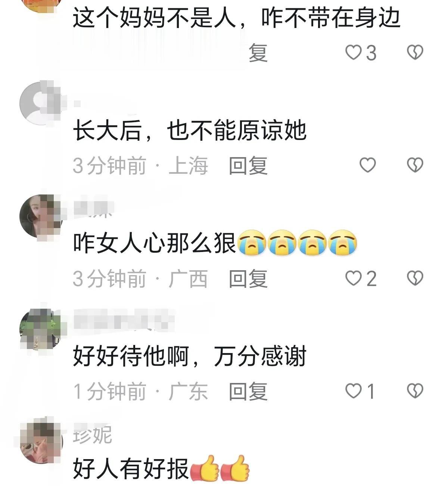
Task: Dislike the Shanghai comment
Action: tap(415, 165)
